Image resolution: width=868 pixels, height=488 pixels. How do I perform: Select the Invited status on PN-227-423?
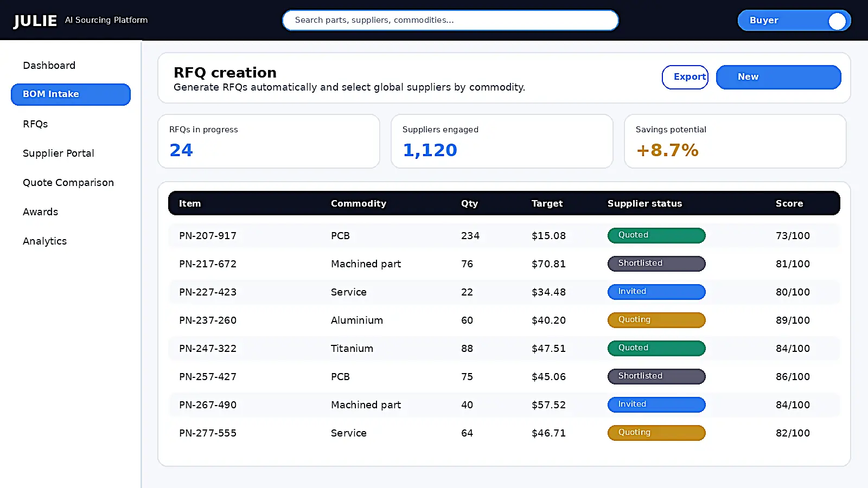[x=656, y=292]
